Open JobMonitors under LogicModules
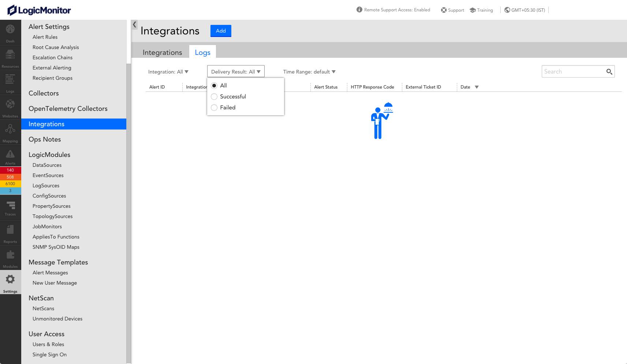The height and width of the screenshot is (364, 627). pos(47,226)
